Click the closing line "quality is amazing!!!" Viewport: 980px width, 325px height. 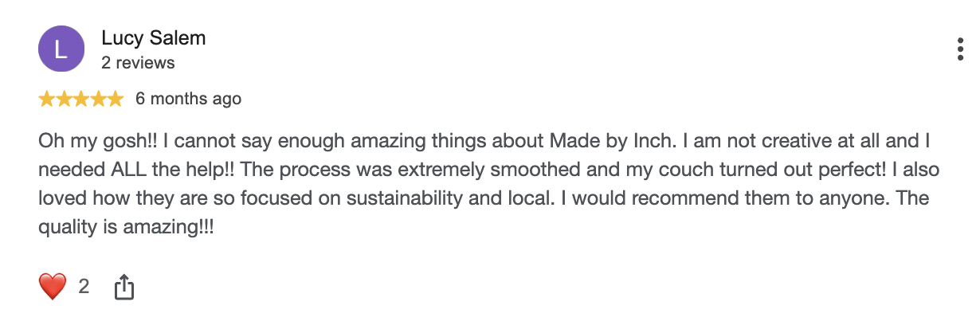[126, 227]
